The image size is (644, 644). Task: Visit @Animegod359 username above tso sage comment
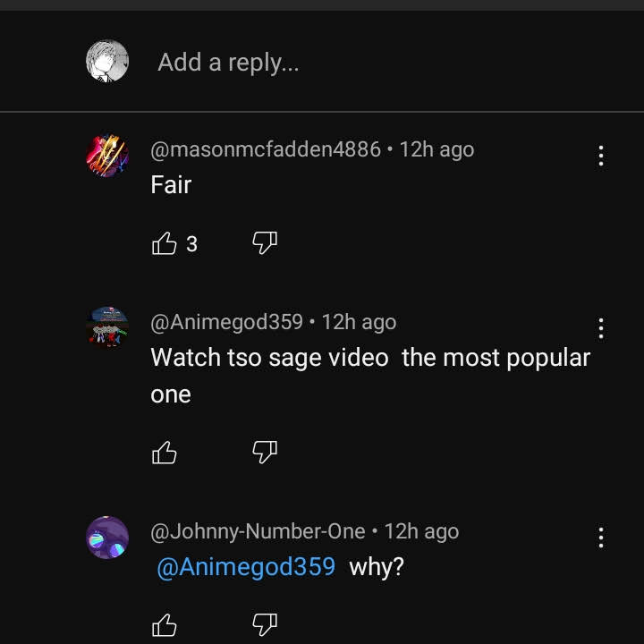point(226,322)
